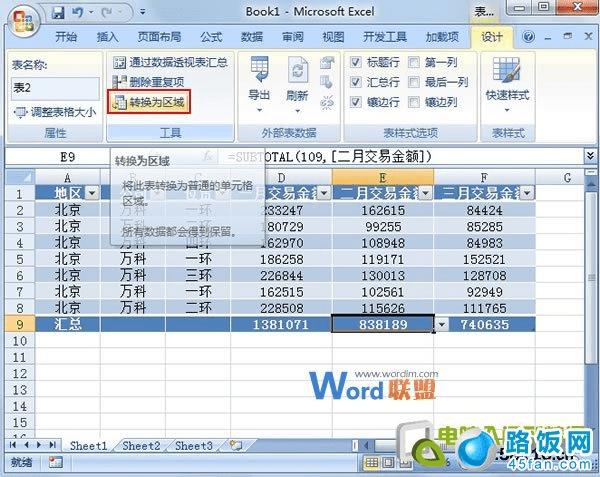Select row 9 header
This screenshot has width=600, height=477.
(20, 324)
